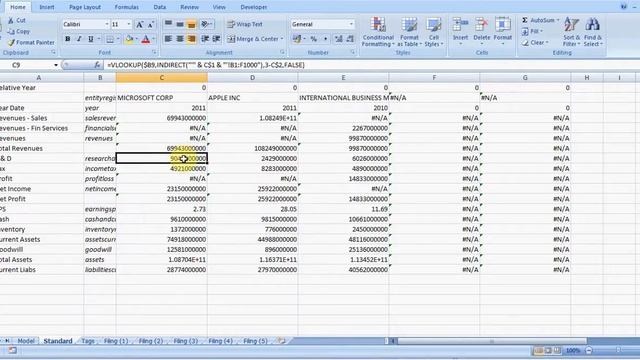Open the General number format dropdown
The width and height of the screenshot is (640, 360).
[351, 24]
